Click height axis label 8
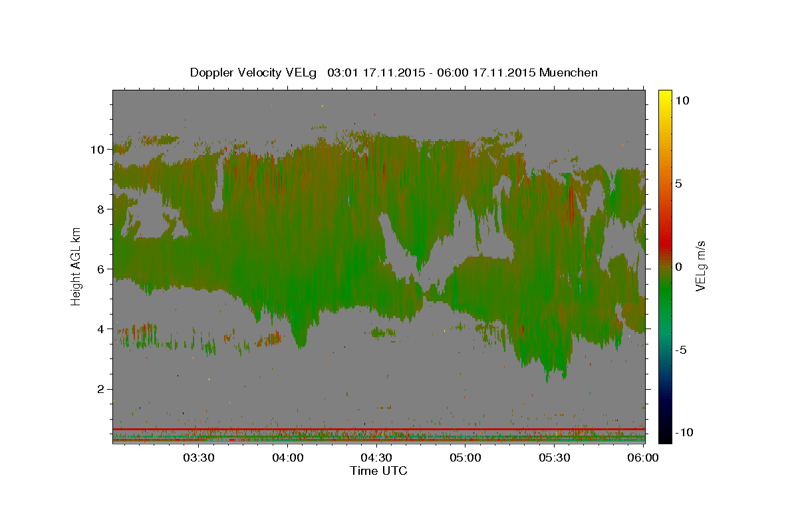Screen dimensions: 798x532 (x=102, y=209)
